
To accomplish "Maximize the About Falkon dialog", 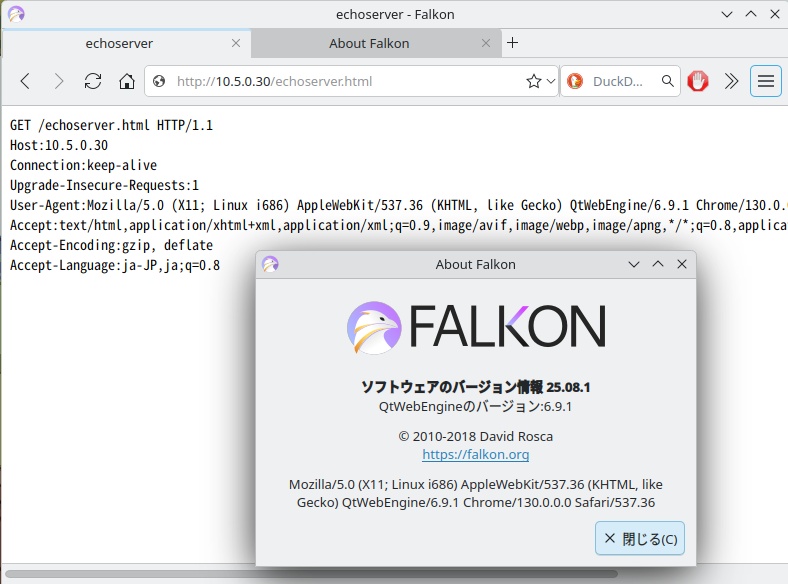I will (x=658, y=264).
